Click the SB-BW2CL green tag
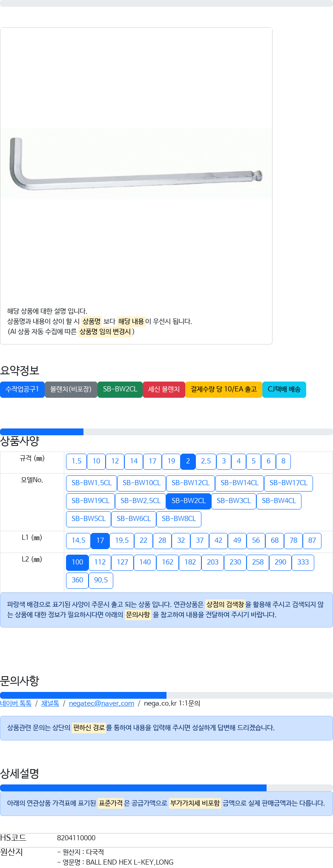 120,389
